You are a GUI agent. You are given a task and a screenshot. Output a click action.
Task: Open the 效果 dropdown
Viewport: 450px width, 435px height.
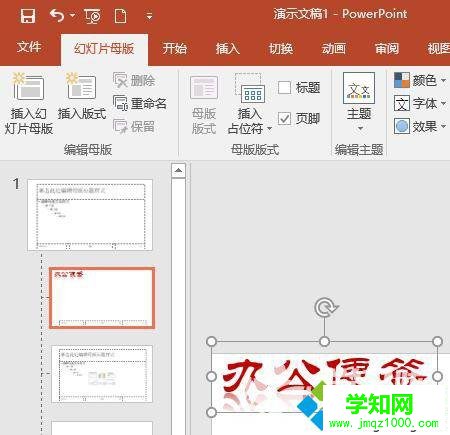pos(443,126)
